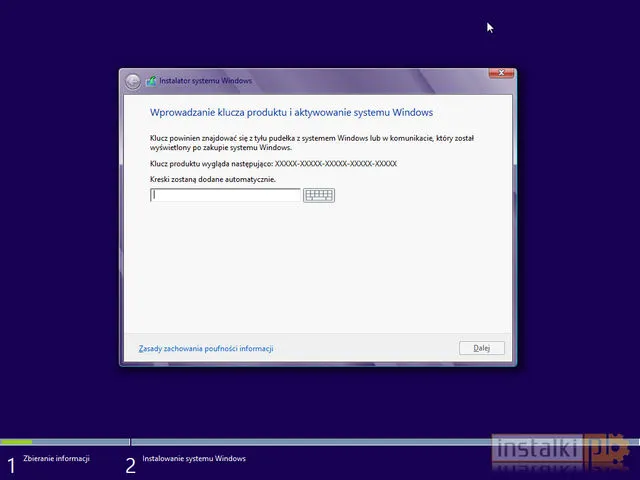Screen dimensions: 640x480
Task: Click the XXXXX-XXXXX product key sample text
Action: (336, 164)
